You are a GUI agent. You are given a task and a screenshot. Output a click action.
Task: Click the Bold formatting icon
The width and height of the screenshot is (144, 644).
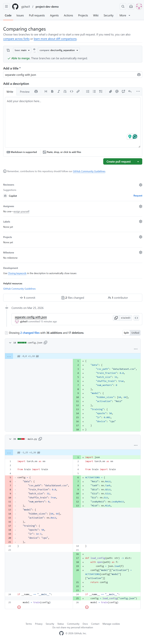(52, 92)
